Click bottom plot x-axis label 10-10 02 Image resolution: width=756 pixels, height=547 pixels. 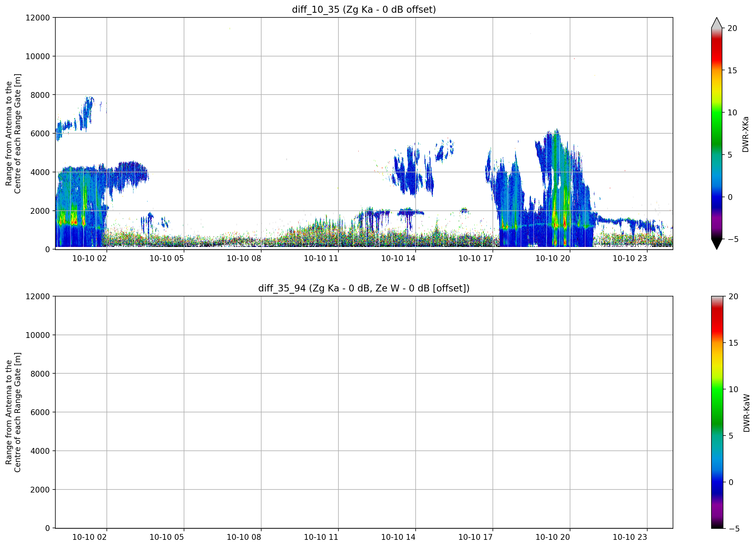[89, 537]
